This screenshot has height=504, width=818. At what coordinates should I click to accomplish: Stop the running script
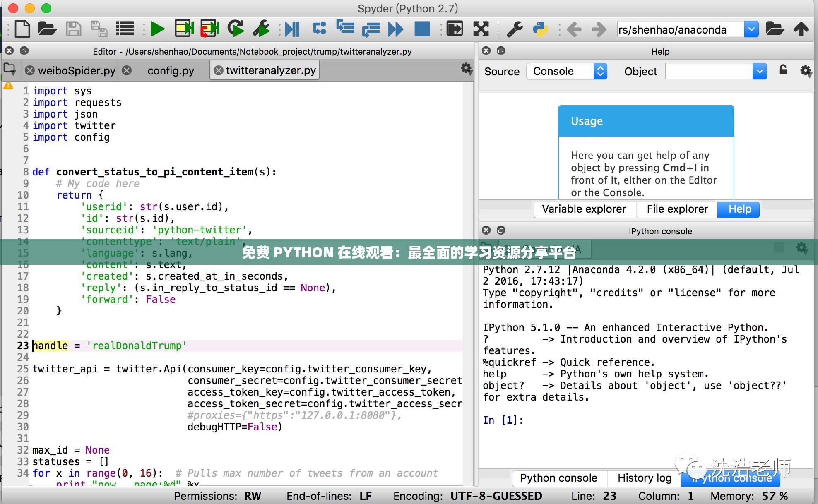(422, 29)
